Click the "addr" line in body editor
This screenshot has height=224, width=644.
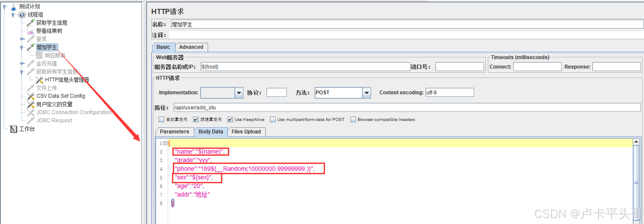point(192,195)
